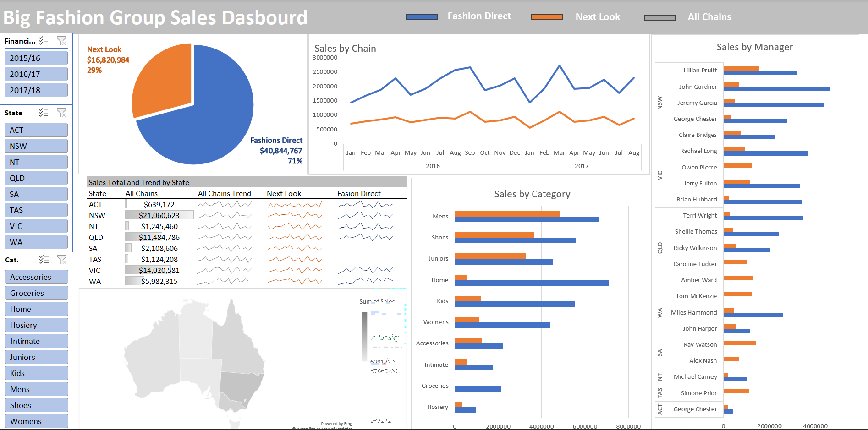
Task: Clear the State slicer filter
Action: (61, 113)
